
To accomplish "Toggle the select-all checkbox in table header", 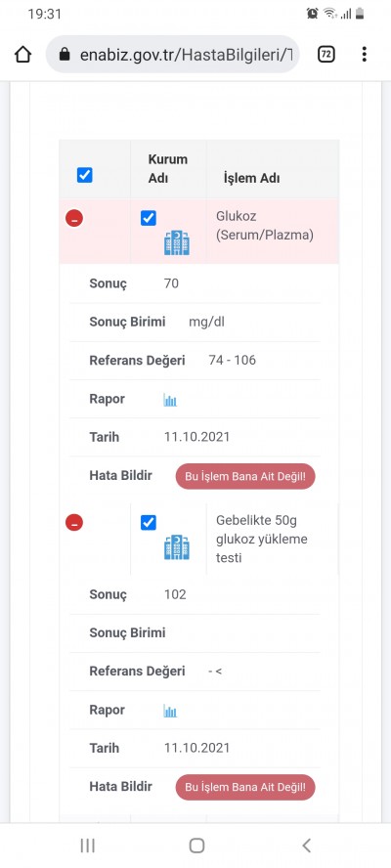I will [x=85, y=176].
